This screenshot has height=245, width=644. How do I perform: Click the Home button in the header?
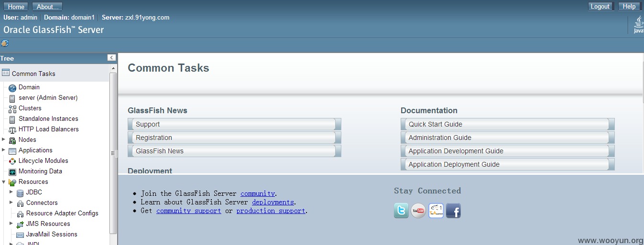tap(16, 7)
